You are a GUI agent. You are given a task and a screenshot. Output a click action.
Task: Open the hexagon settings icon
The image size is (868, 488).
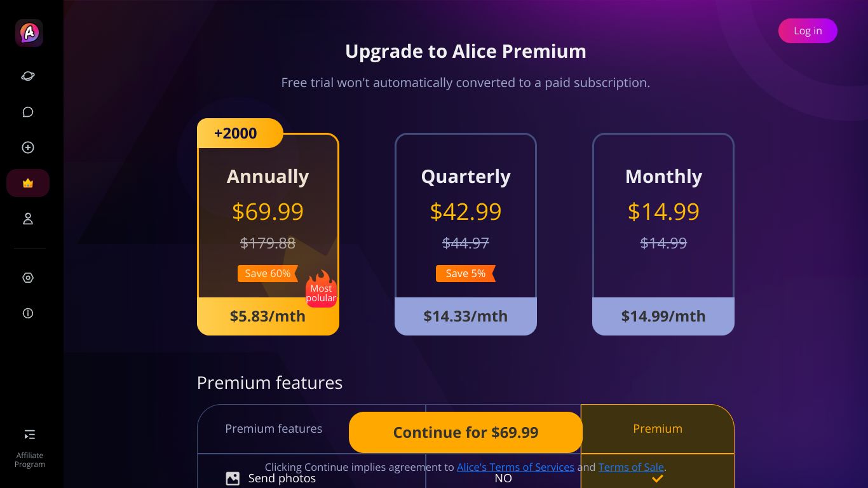(x=28, y=278)
